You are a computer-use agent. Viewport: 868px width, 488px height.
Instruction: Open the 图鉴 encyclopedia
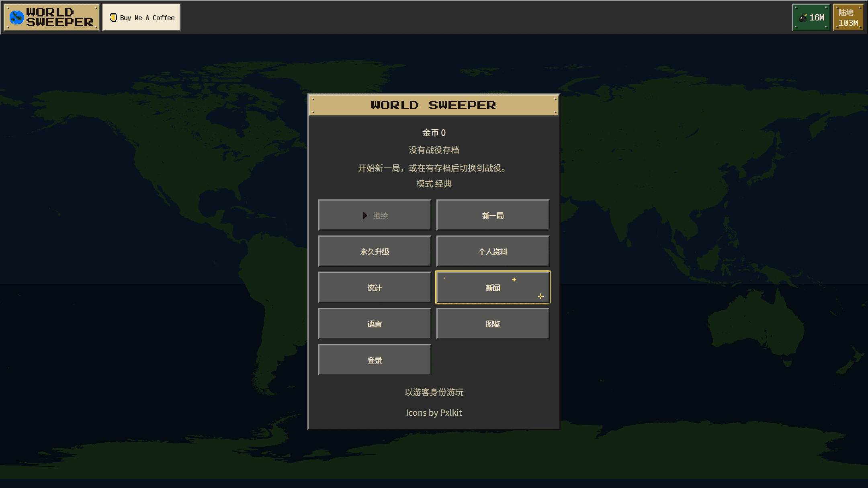[493, 323]
